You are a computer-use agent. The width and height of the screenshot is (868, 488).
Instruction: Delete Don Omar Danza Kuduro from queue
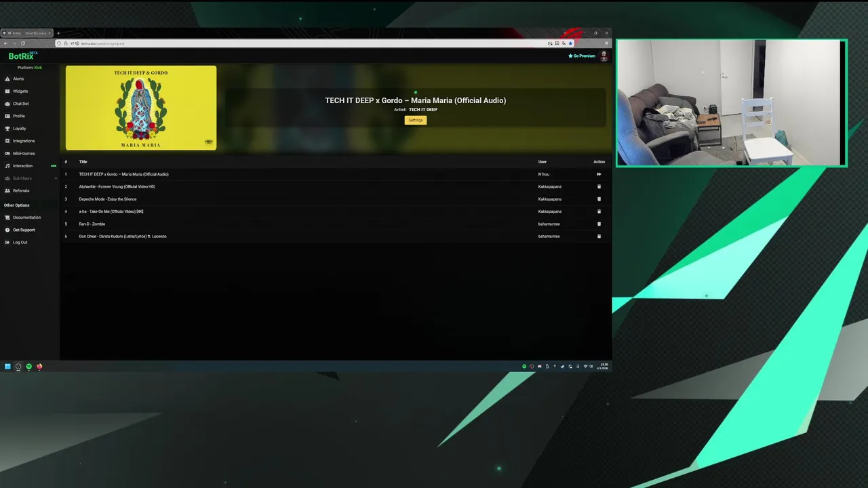point(599,237)
